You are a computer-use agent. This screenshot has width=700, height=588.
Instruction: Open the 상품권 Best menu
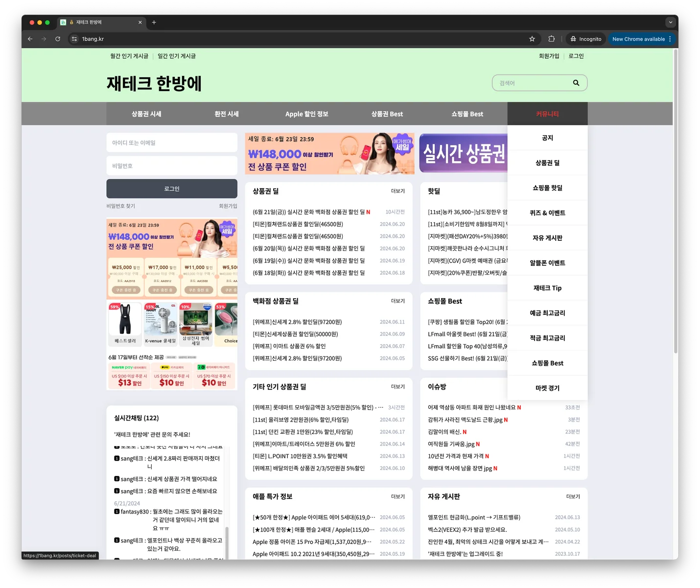[x=387, y=114]
